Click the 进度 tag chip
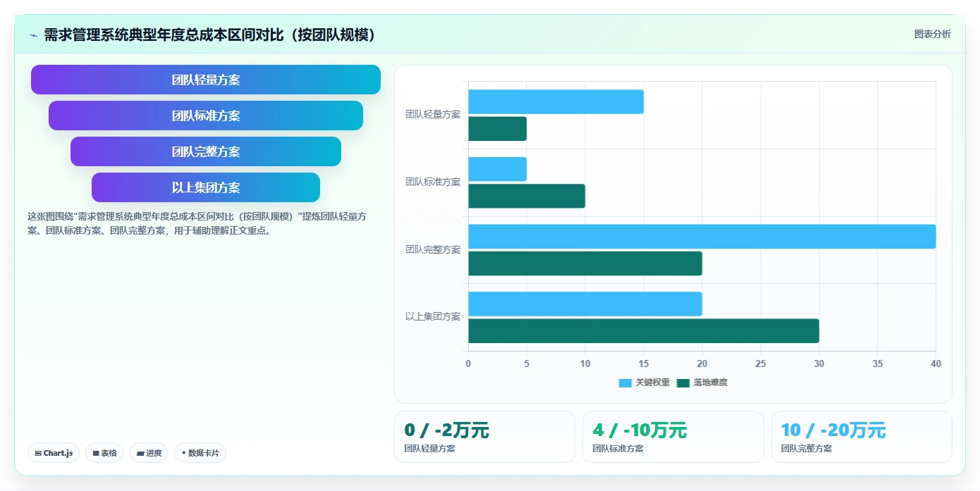The width and height of the screenshot is (980, 491). point(149,453)
